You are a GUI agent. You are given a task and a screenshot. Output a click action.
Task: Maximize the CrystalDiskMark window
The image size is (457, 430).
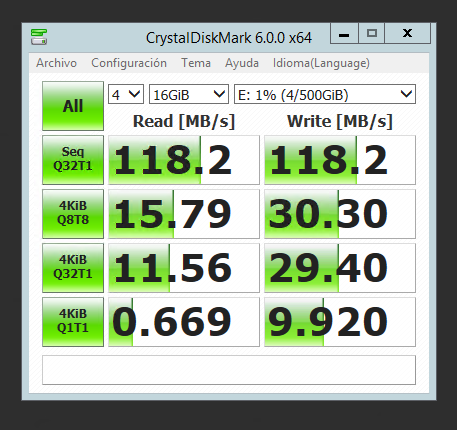(x=372, y=33)
